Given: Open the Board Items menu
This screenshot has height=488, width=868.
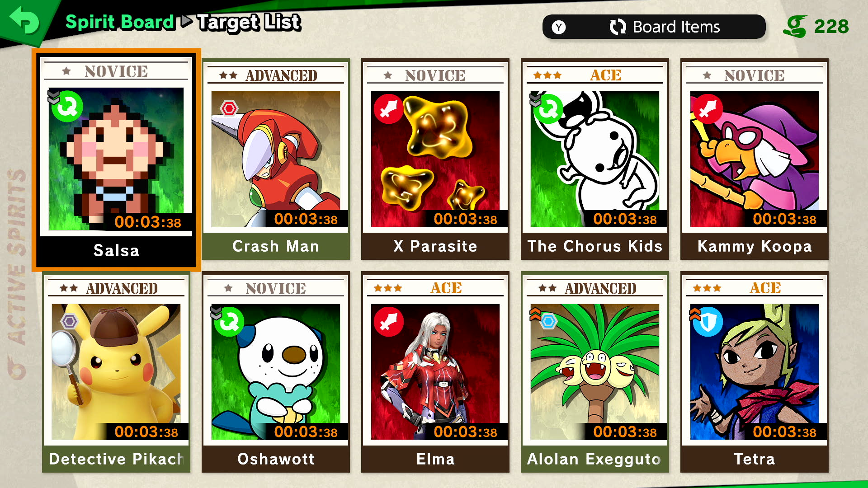Looking at the screenshot, I should pos(654,27).
